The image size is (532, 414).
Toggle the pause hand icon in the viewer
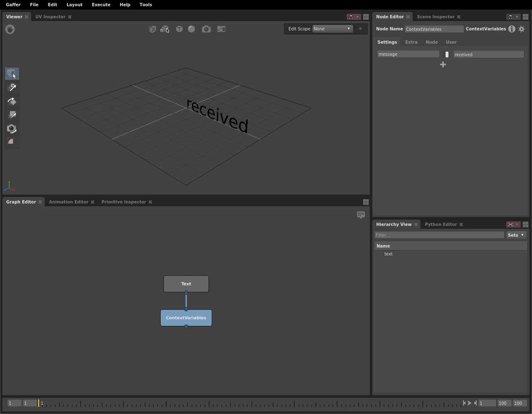10,29
